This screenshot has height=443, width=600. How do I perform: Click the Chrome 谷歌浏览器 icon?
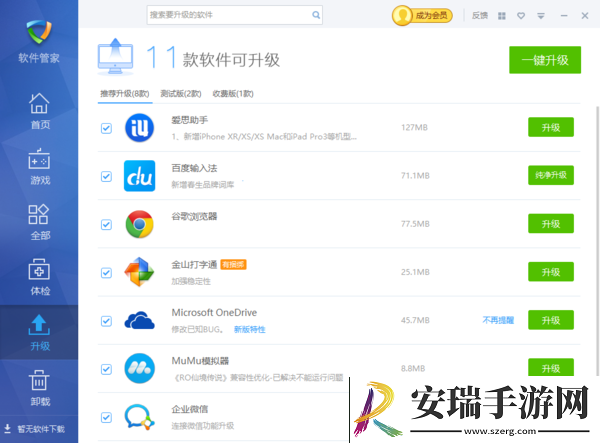pyautogui.click(x=139, y=224)
